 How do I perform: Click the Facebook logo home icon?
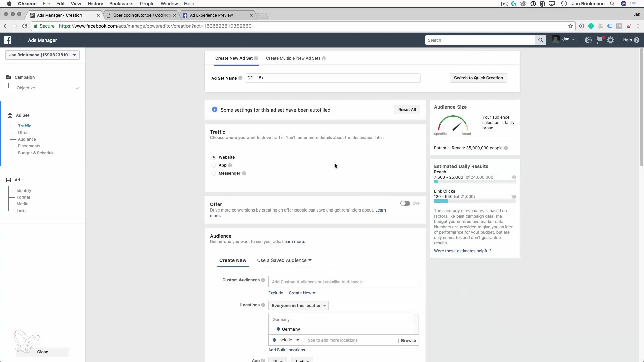[7, 40]
